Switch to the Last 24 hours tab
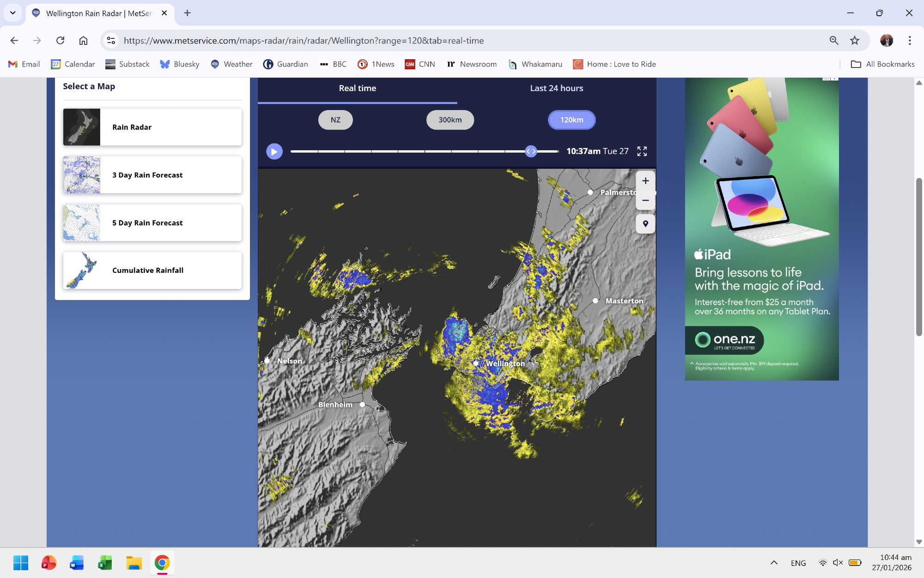 (556, 88)
